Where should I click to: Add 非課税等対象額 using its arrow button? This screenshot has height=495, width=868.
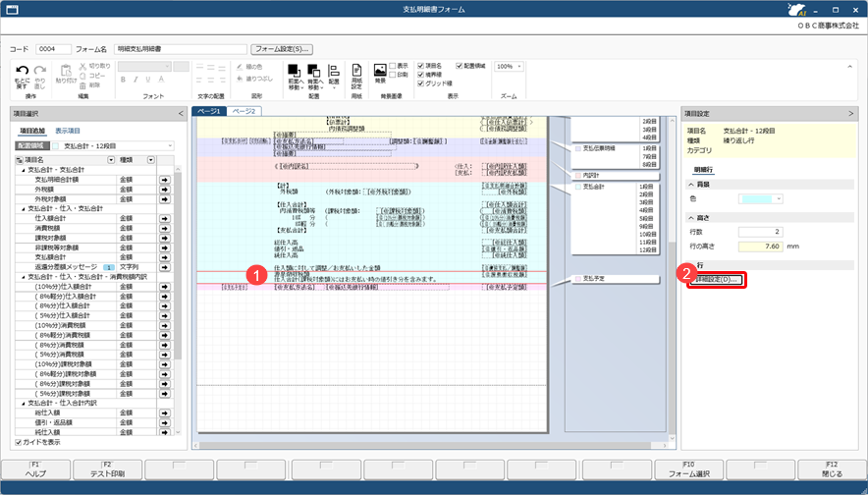point(165,247)
